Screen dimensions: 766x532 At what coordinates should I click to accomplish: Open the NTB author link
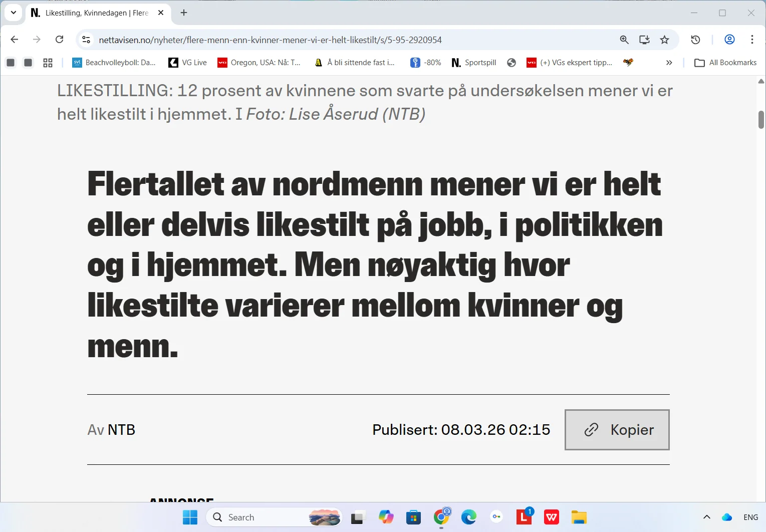click(121, 430)
